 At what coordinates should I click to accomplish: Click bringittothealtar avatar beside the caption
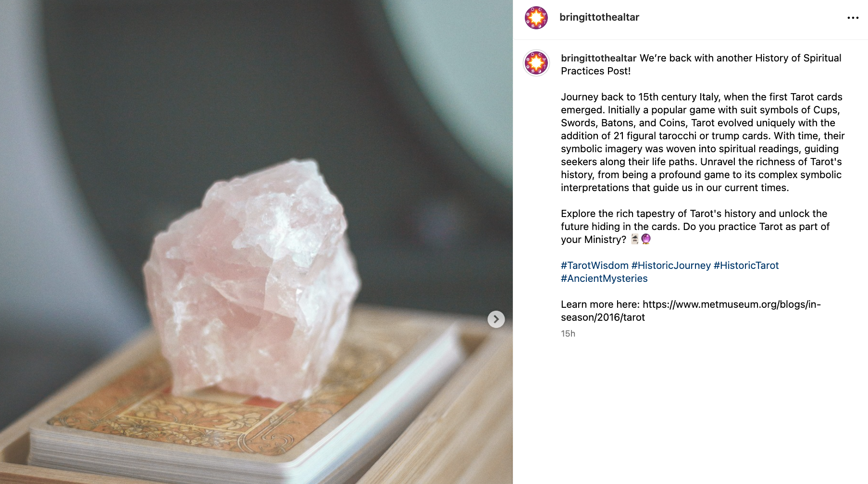pyautogui.click(x=536, y=63)
